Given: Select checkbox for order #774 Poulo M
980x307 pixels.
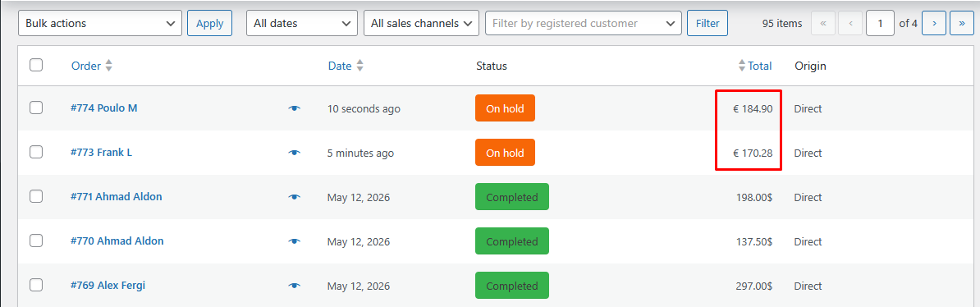Looking at the screenshot, I should tap(36, 108).
